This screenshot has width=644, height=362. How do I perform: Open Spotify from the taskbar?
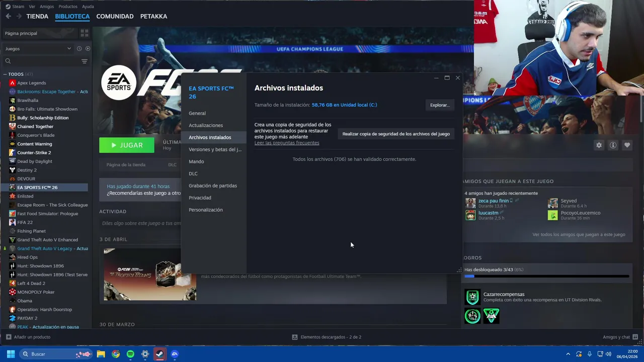coord(130,354)
